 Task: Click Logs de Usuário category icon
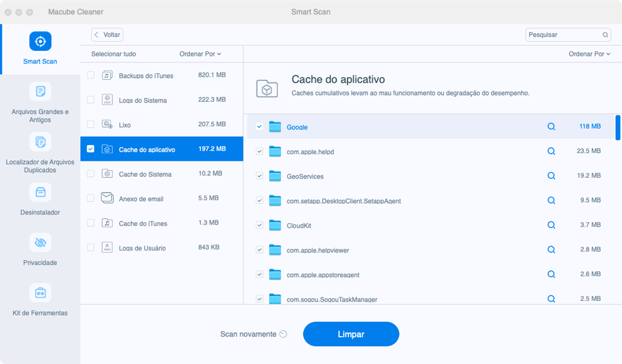coord(107,248)
